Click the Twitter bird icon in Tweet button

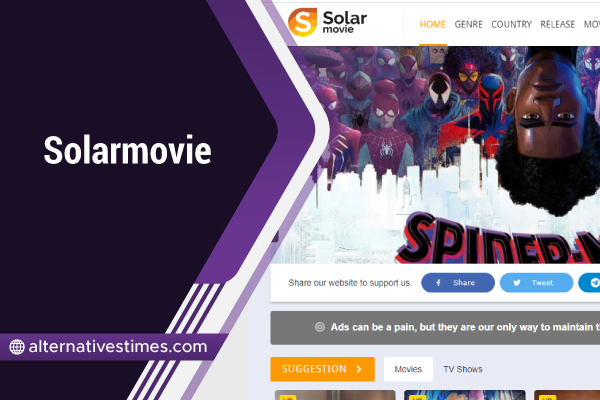coord(517,283)
